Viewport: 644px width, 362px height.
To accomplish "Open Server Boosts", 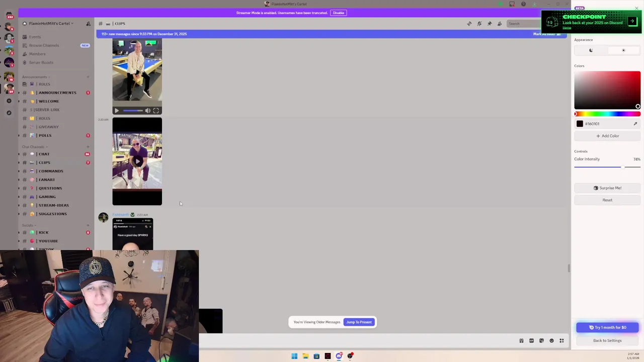I will [55, 62].
